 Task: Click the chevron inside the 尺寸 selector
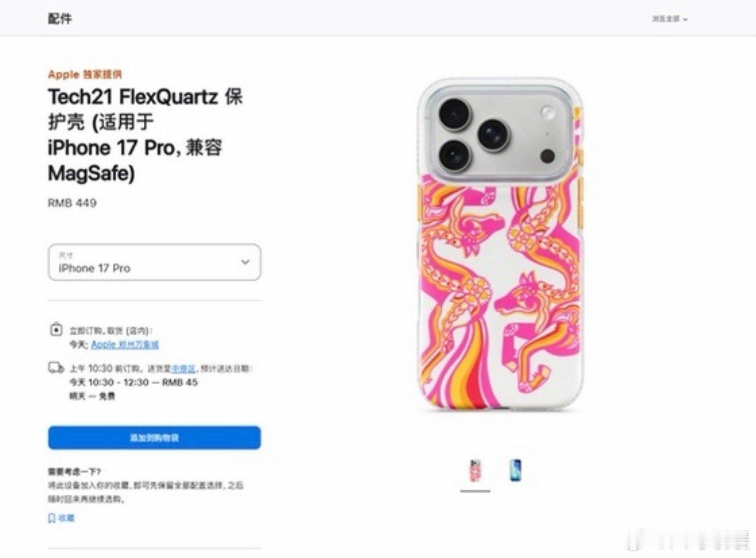coord(245,262)
